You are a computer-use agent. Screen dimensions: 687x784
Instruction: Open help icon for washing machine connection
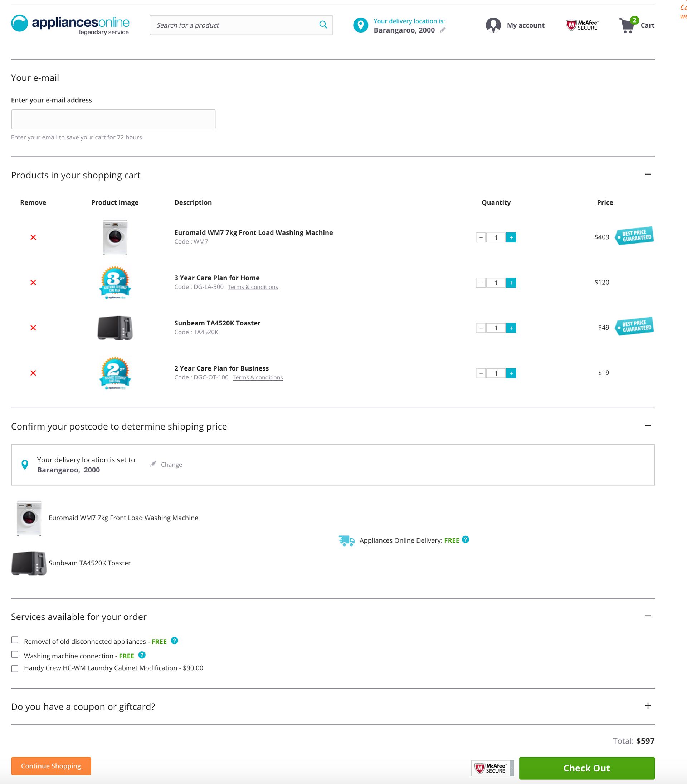coord(142,655)
